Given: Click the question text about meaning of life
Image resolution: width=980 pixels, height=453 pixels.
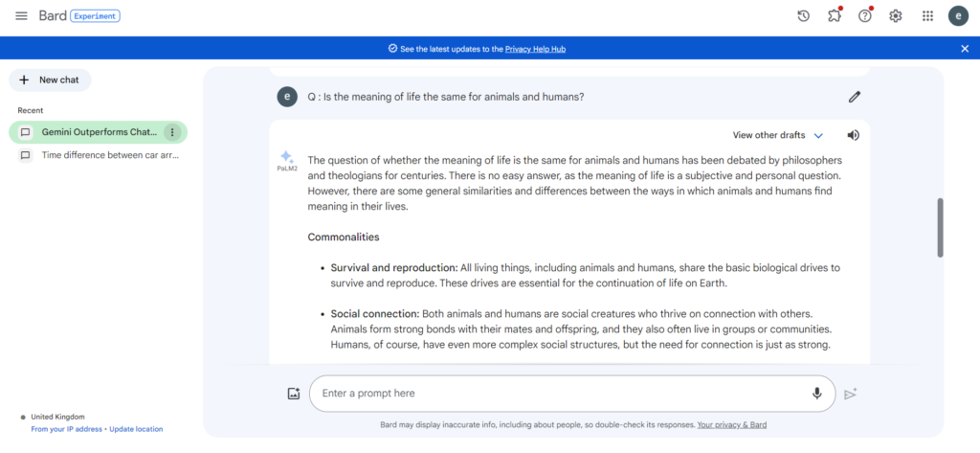Looking at the screenshot, I should point(446,97).
